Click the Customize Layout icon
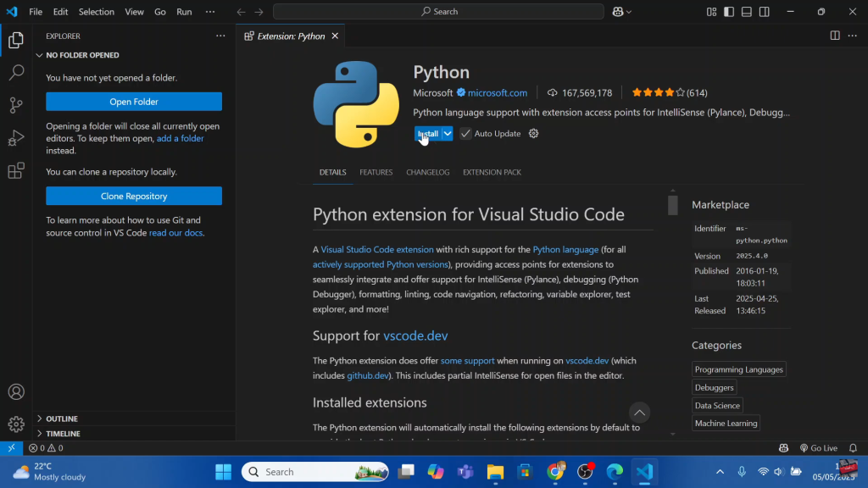868x488 pixels. (711, 12)
